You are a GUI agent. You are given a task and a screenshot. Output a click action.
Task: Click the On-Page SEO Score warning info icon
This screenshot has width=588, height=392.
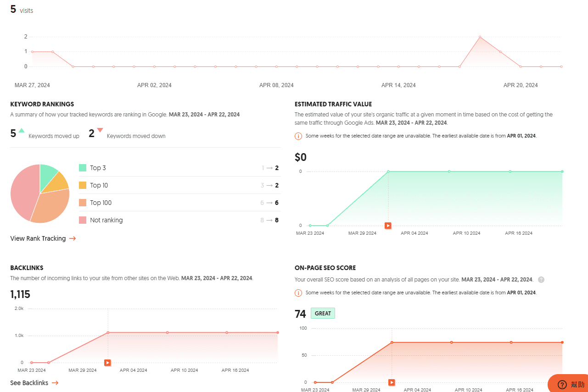(x=298, y=293)
